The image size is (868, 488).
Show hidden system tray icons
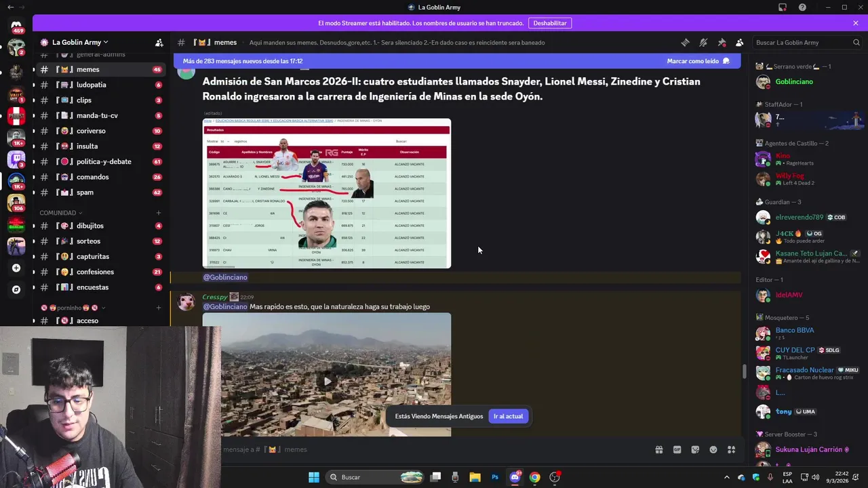pos(727,477)
